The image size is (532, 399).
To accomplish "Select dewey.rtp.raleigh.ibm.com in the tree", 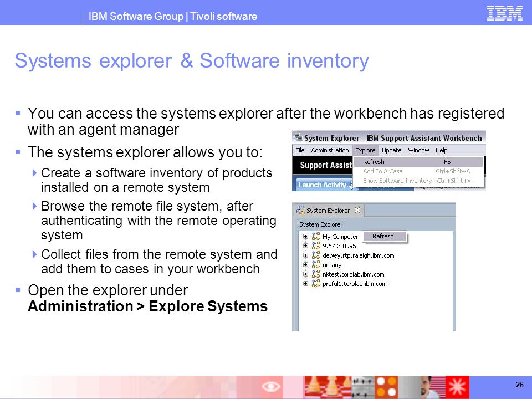I will pyautogui.click(x=359, y=255).
